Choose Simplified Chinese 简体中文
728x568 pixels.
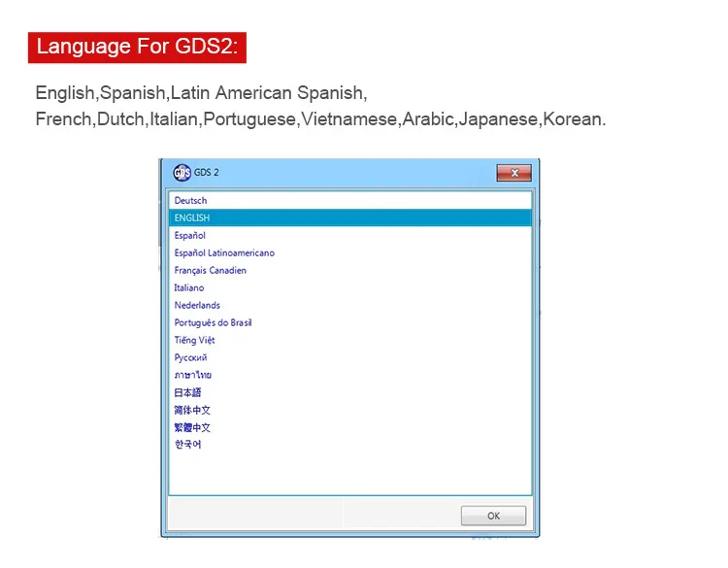(350, 410)
